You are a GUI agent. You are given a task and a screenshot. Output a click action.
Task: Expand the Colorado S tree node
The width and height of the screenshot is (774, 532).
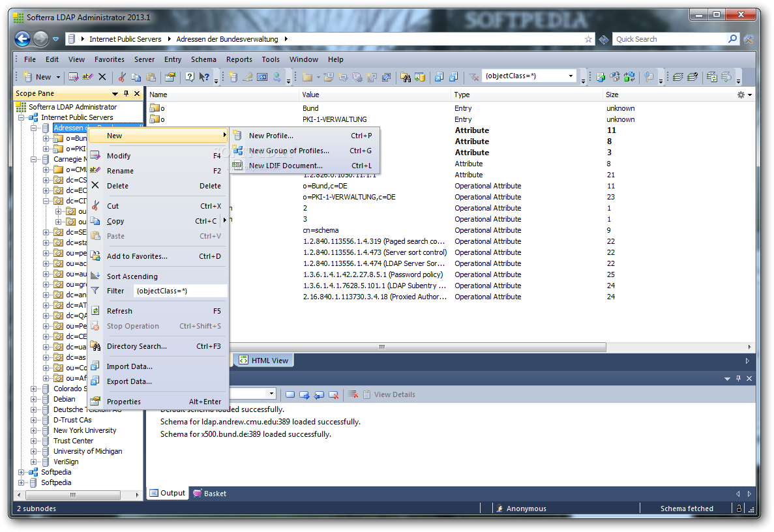[x=33, y=389]
